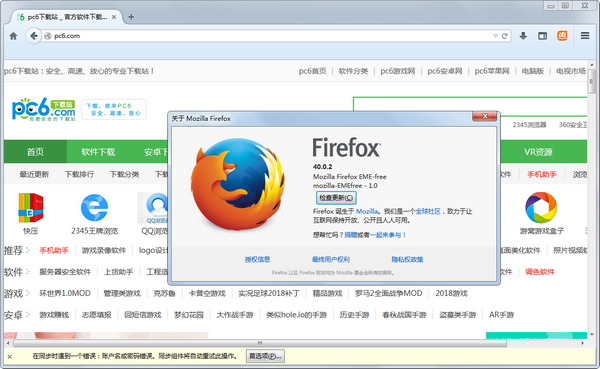The width and height of the screenshot is (600, 369).
Task: Click 最近更新 in sub-navigation
Action: click(34, 175)
